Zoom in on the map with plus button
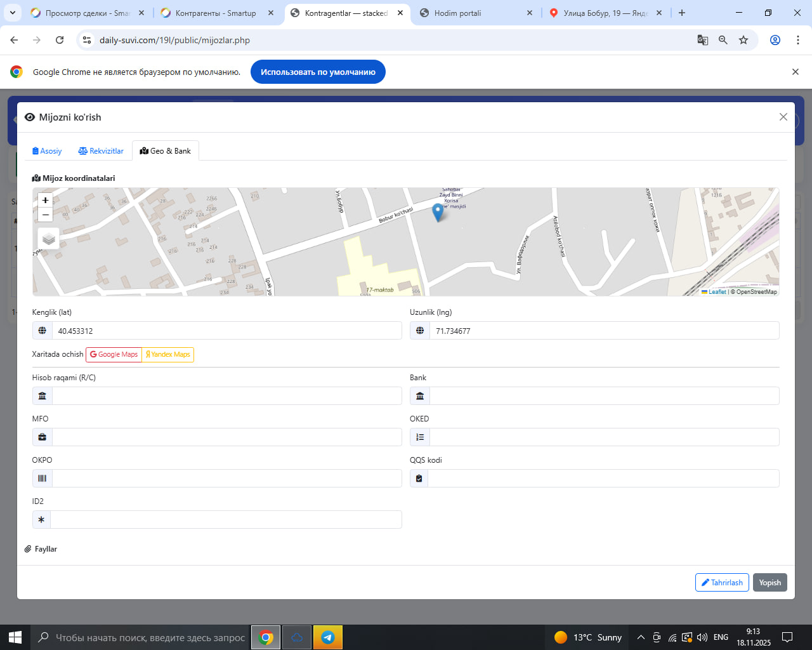 pos(45,201)
